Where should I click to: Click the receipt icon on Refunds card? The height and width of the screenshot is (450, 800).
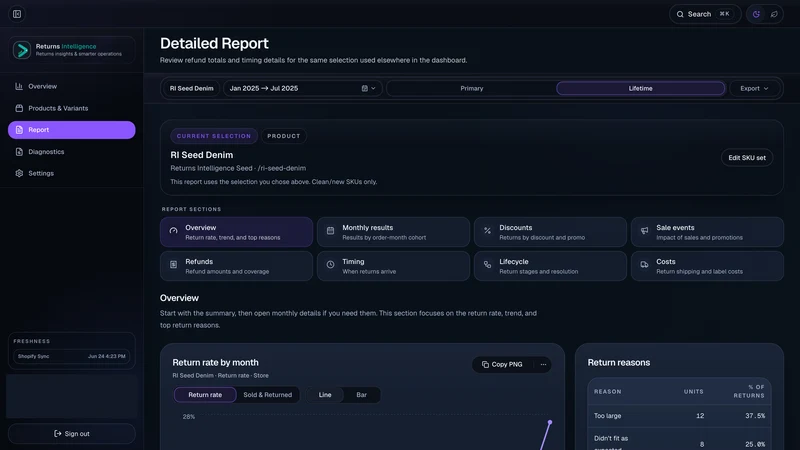(173, 265)
